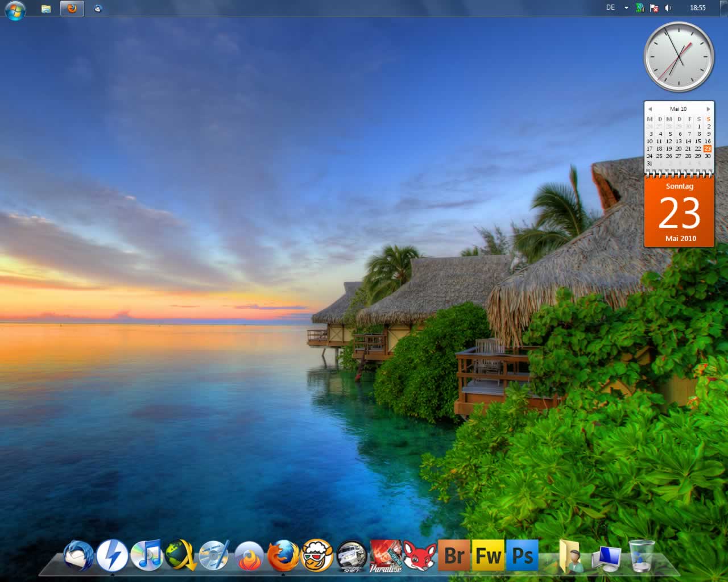Select highlighted day 23 in calendar grid
728x582 pixels.
pos(708,149)
